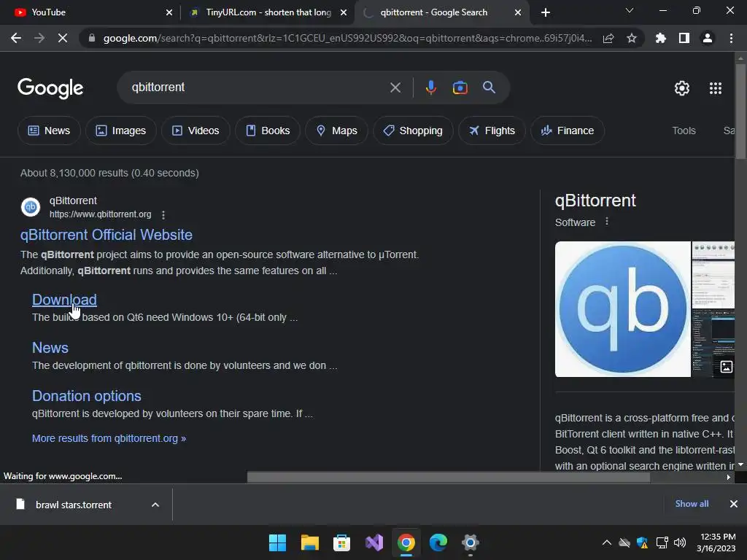Open Chrome profile avatar
Image resolution: width=747 pixels, height=560 pixels.
point(708,38)
